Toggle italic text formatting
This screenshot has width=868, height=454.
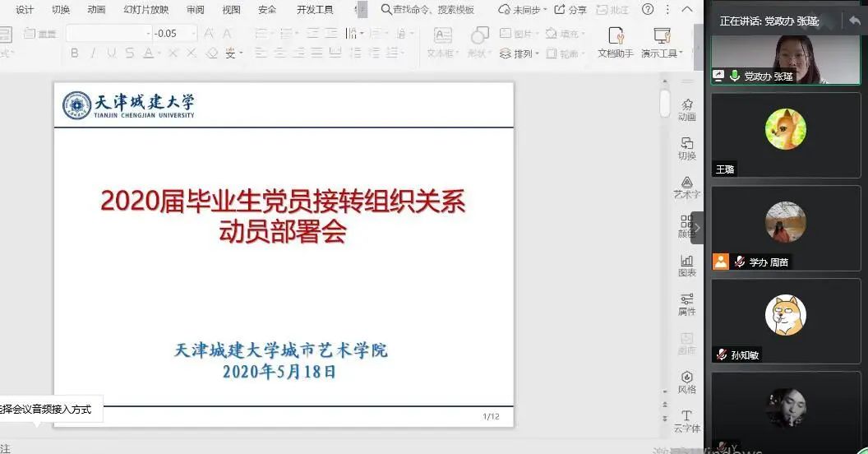pos(93,53)
